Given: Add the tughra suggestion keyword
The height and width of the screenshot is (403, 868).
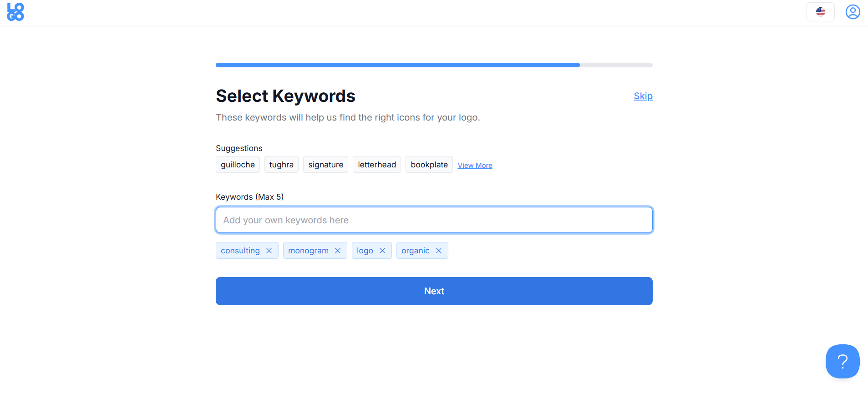Looking at the screenshot, I should (x=281, y=165).
